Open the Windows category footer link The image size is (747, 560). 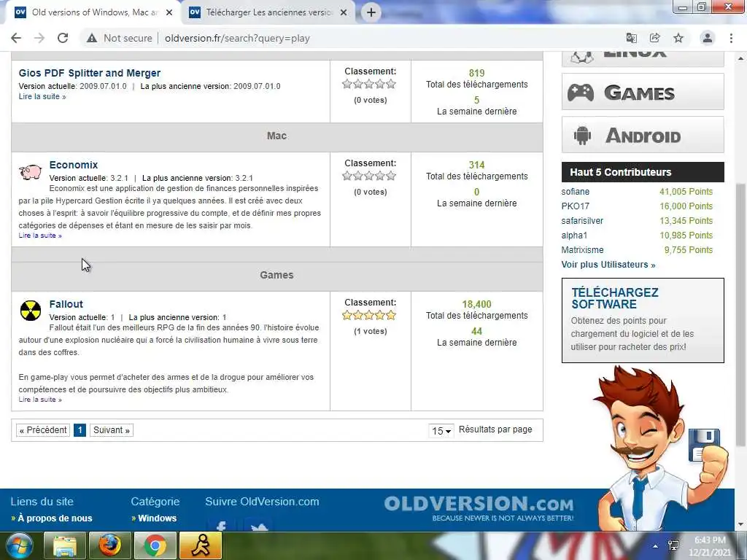[x=158, y=518]
